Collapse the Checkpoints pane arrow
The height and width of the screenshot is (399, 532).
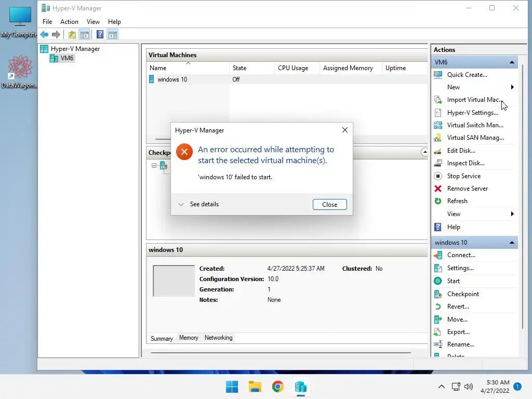pyautogui.click(x=424, y=152)
